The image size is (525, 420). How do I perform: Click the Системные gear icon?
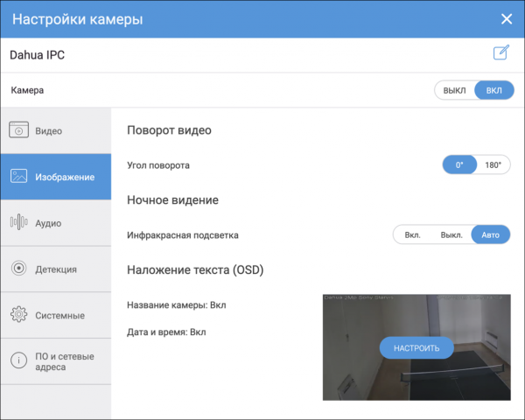19,315
